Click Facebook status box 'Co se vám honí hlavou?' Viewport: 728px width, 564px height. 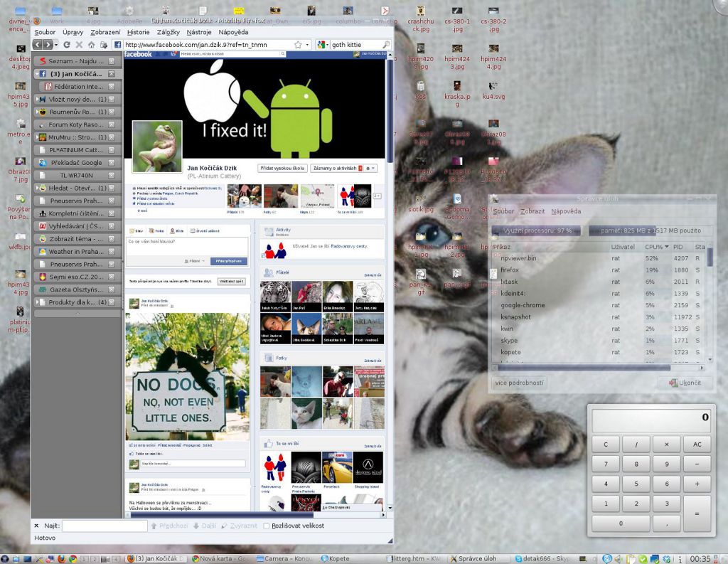pos(187,246)
